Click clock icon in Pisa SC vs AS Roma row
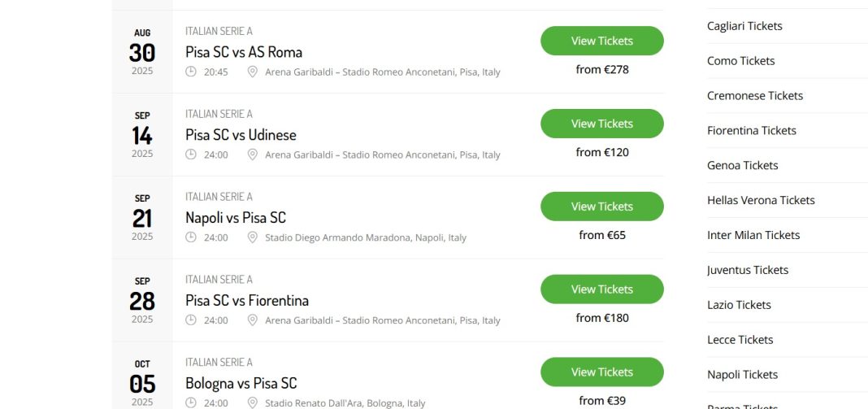Viewport: 868px width, 409px height. pos(190,72)
